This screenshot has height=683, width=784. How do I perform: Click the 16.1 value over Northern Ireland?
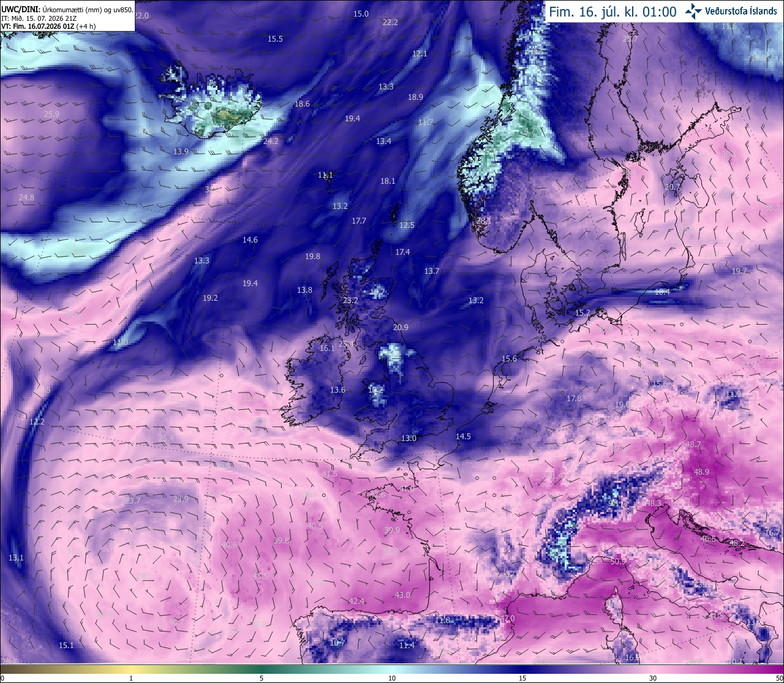[x=328, y=348]
